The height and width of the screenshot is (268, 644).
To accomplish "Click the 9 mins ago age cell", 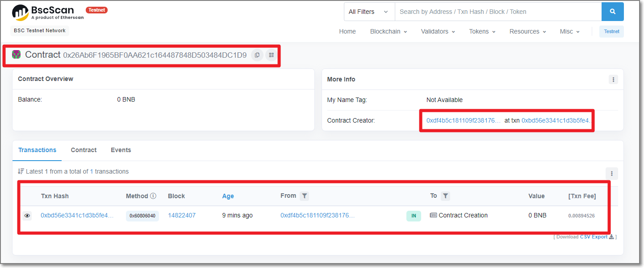I will tap(237, 216).
